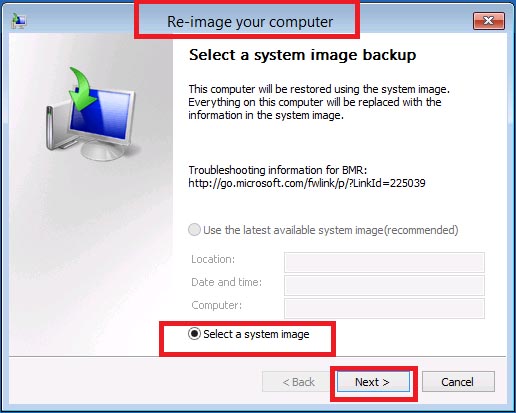Screen dimensions: 516x413
Task: Click the Computer name field
Action: click(384, 308)
